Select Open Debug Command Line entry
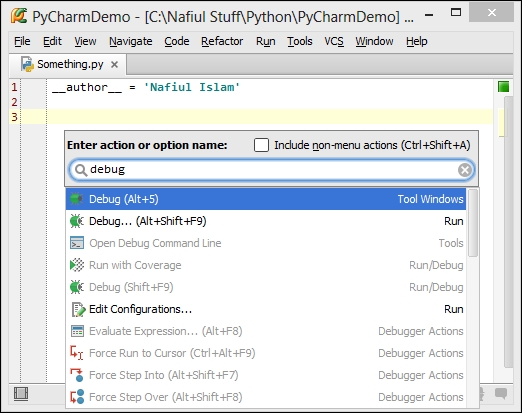The image size is (522, 413). [266, 243]
